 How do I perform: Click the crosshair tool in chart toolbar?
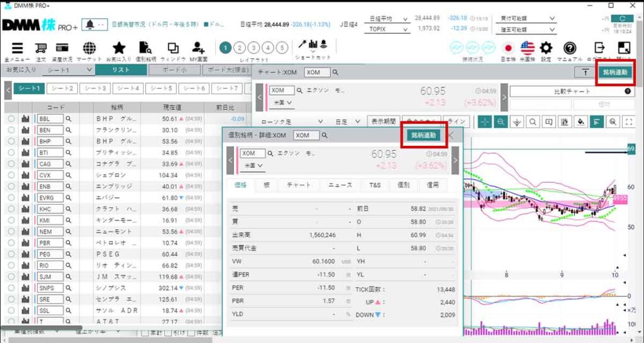(485, 122)
